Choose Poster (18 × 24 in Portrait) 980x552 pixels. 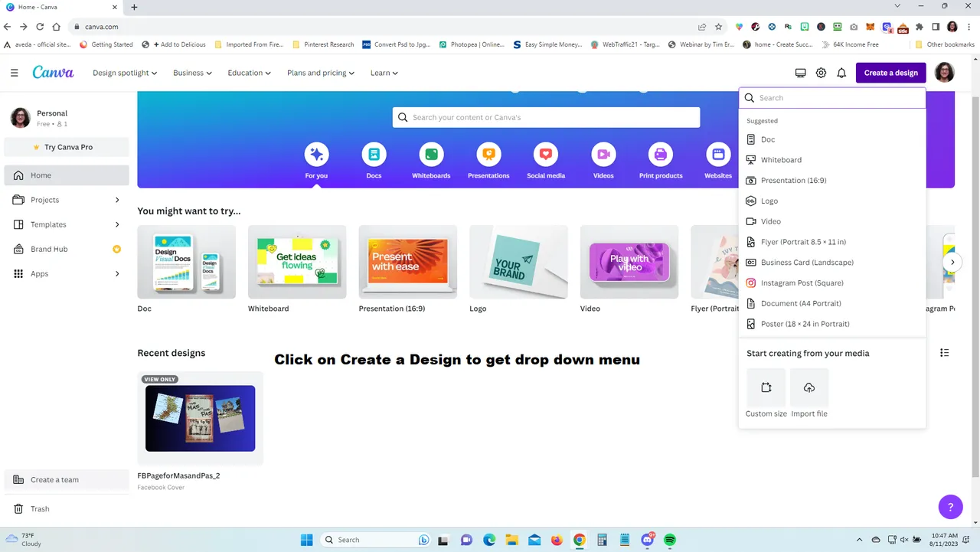832,324
